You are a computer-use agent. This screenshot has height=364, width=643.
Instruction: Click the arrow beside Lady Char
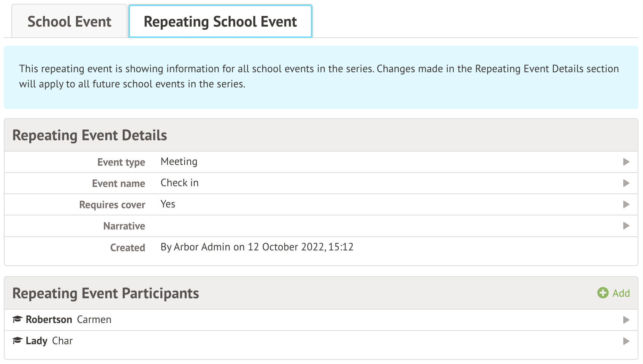[x=626, y=341]
